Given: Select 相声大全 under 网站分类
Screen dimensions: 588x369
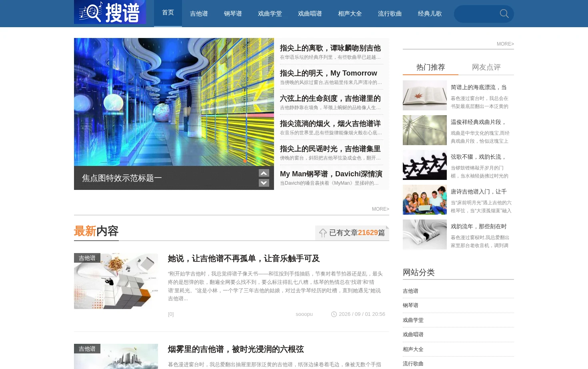Looking at the screenshot, I should click(x=413, y=349).
